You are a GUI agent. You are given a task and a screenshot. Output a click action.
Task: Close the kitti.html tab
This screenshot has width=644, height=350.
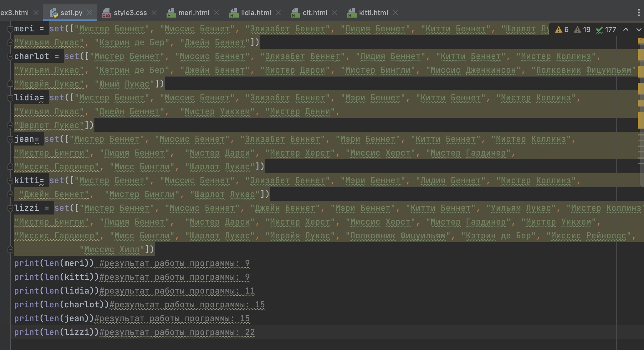coord(396,13)
